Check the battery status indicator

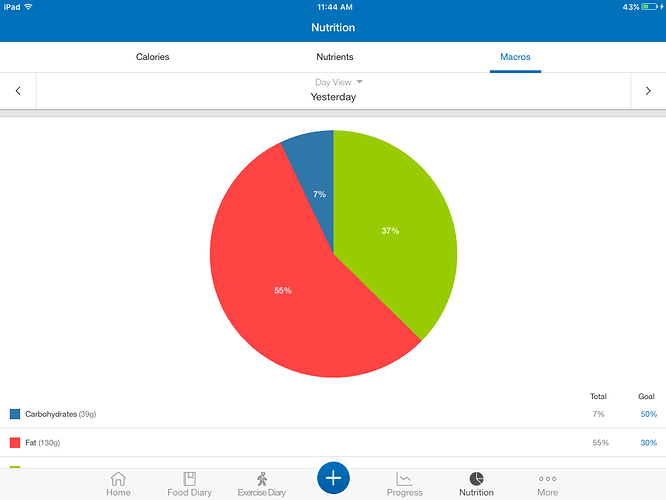(650, 7)
